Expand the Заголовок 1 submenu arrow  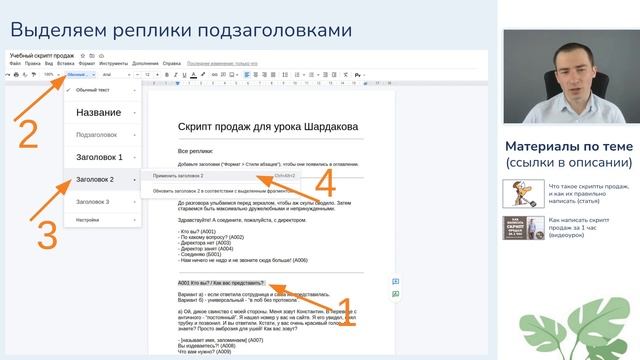[x=135, y=157]
